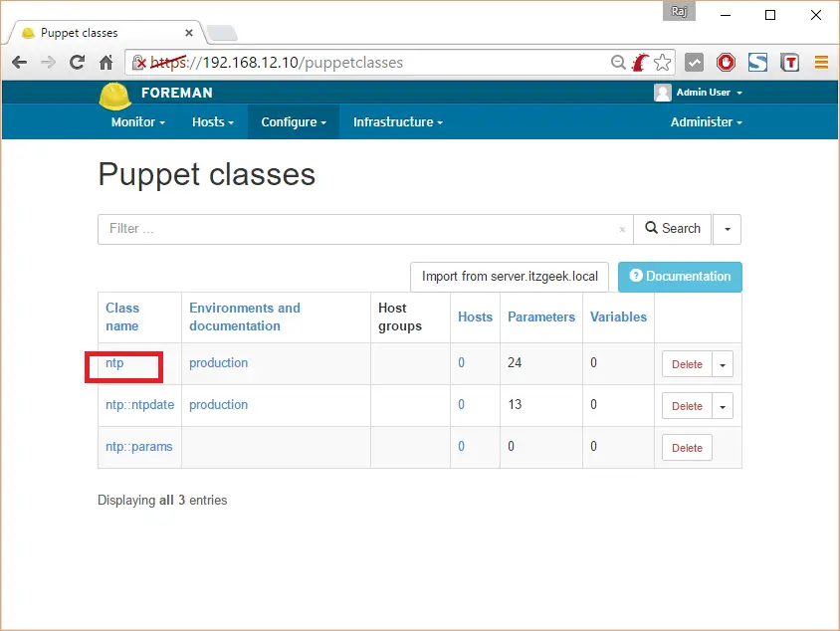Open the red stop-hand adblock extension

click(x=726, y=63)
